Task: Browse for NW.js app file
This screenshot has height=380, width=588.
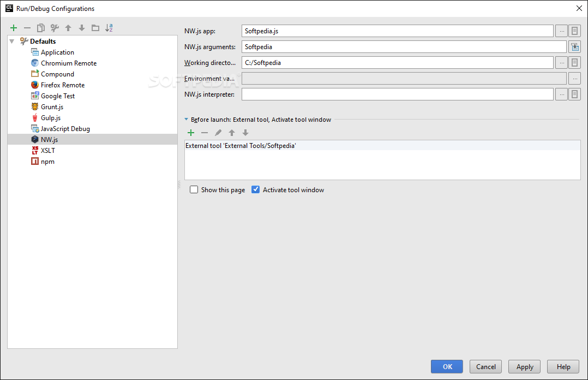Action: pyautogui.click(x=561, y=31)
